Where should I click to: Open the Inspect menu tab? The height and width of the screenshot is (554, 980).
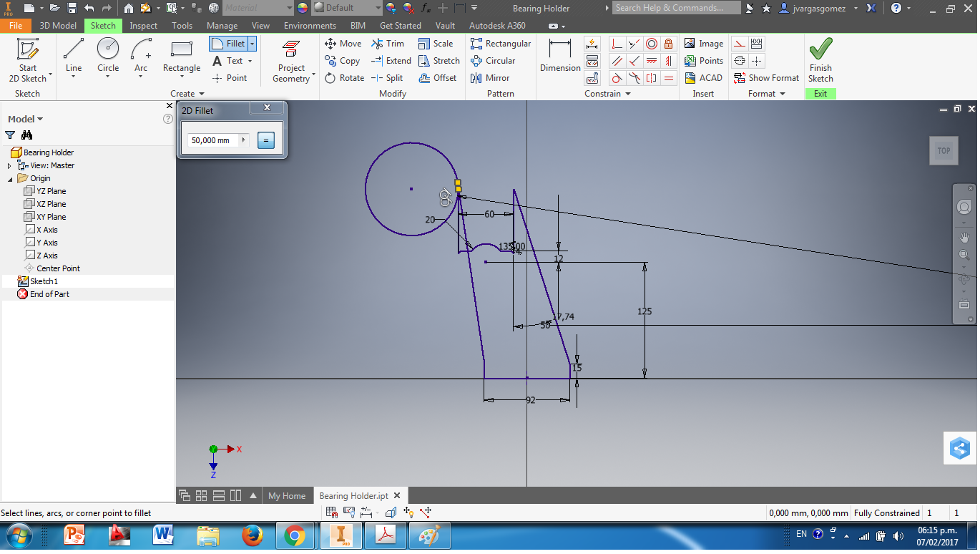[x=143, y=25]
